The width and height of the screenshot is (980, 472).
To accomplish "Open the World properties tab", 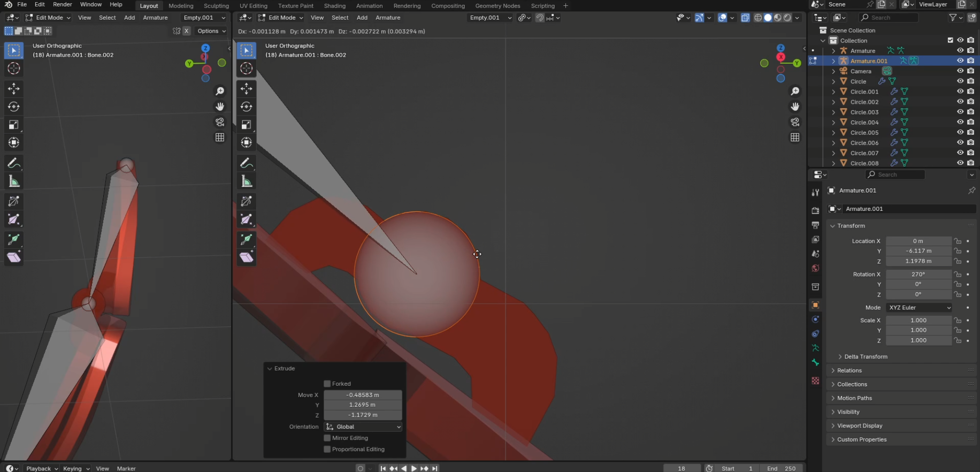I will pyautogui.click(x=815, y=268).
